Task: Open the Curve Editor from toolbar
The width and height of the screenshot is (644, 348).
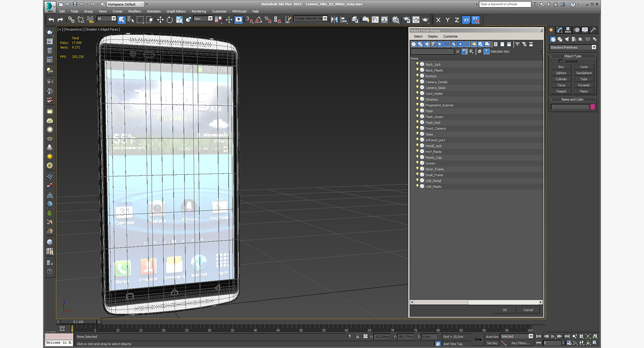Action: 375,20
